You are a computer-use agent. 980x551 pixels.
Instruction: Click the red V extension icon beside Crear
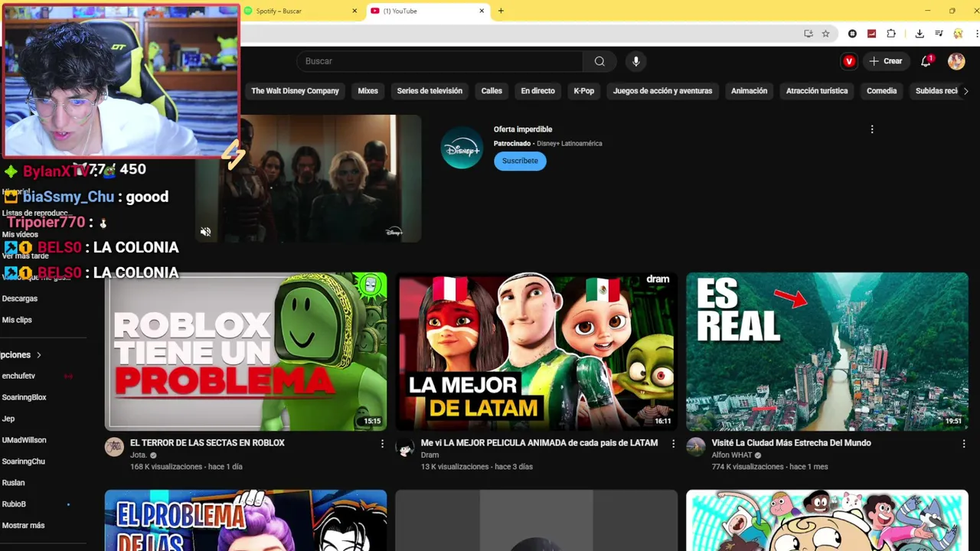click(848, 61)
